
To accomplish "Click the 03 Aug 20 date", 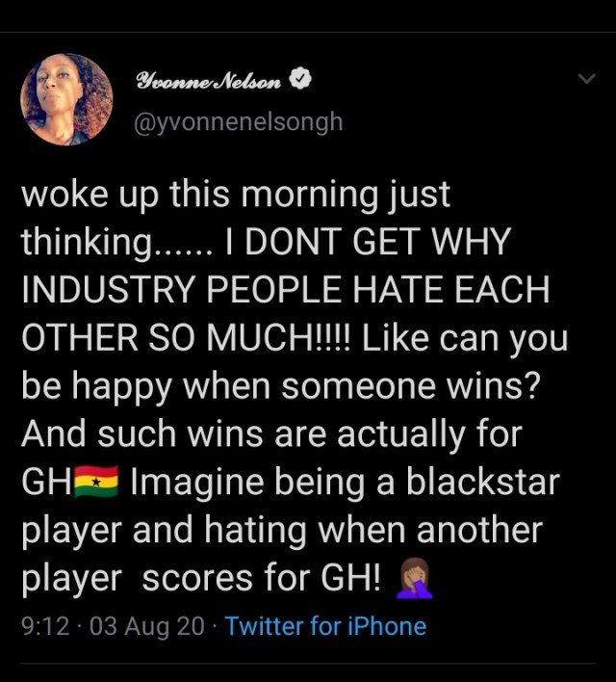I will 147,626.
